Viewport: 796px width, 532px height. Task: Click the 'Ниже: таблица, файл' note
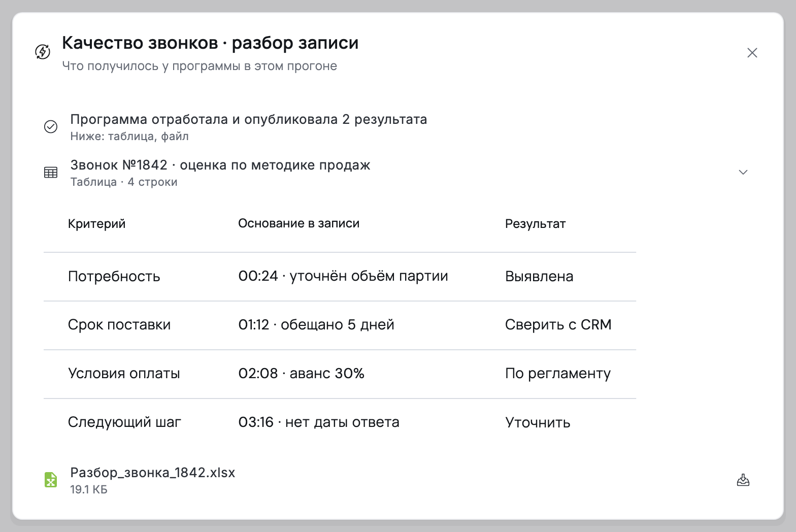point(129,136)
